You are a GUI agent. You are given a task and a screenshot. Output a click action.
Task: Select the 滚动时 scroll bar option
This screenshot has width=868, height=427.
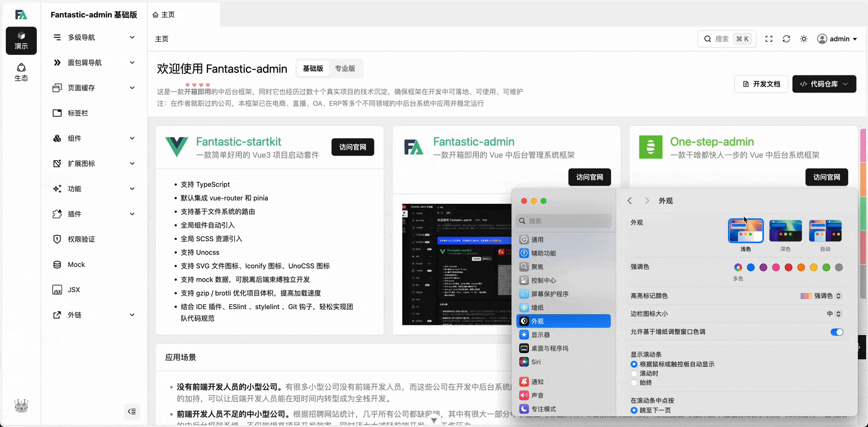(x=634, y=374)
